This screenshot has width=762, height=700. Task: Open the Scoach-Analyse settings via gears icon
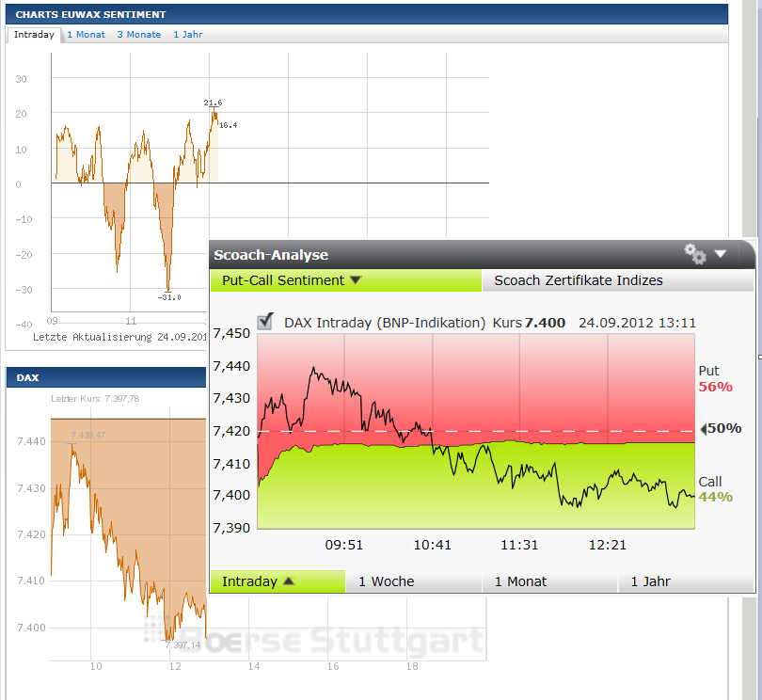tap(695, 254)
